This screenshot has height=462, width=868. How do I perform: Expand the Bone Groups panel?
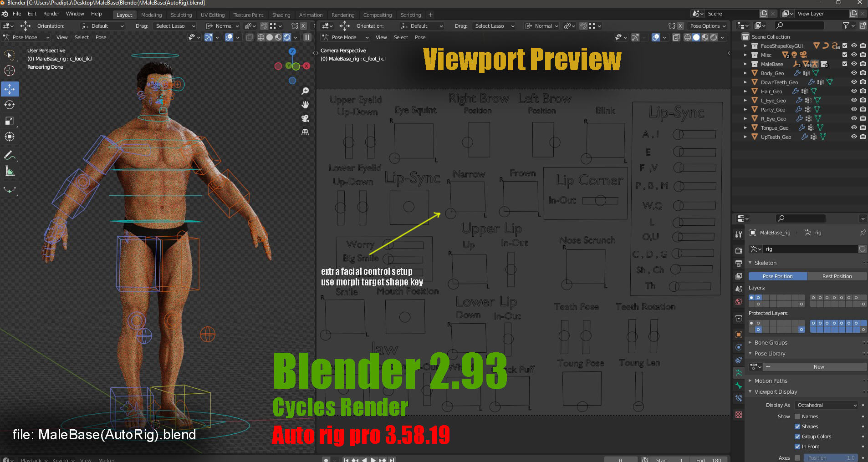[x=771, y=342]
